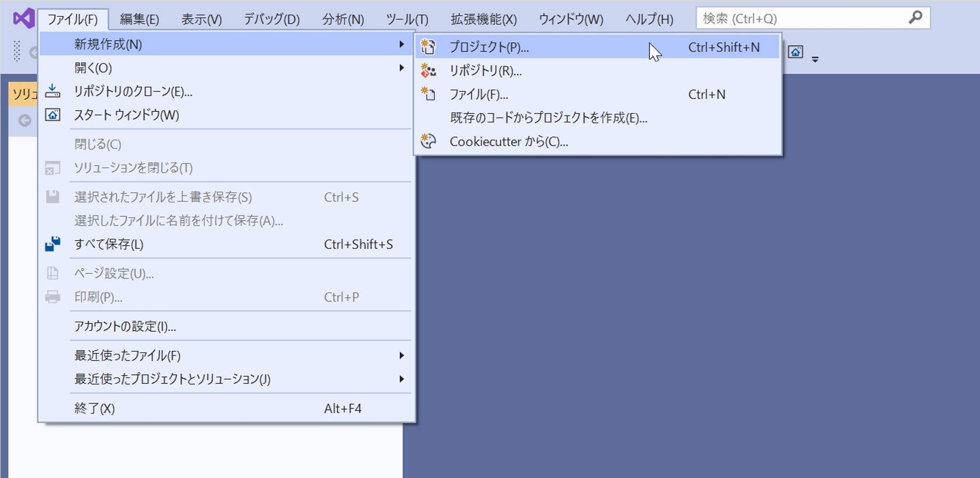Click the Save All (すべて保存) disk icon
The width and height of the screenshot is (980, 478).
52,244
